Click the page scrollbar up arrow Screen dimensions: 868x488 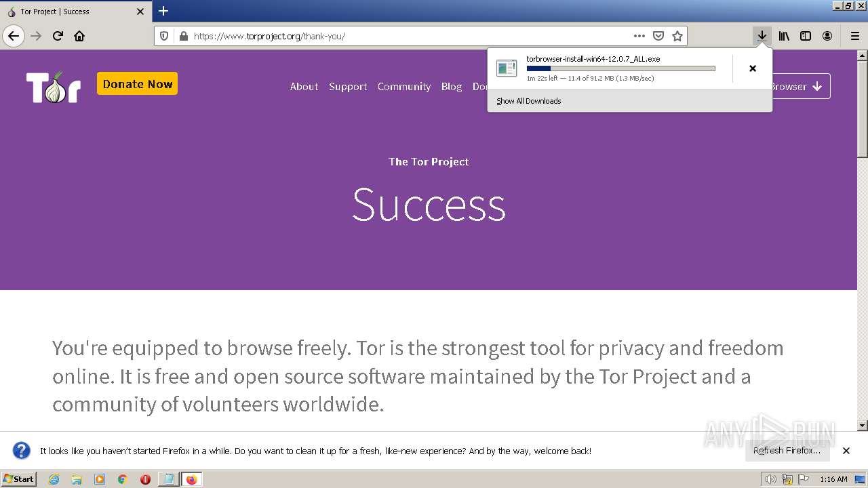coord(863,54)
